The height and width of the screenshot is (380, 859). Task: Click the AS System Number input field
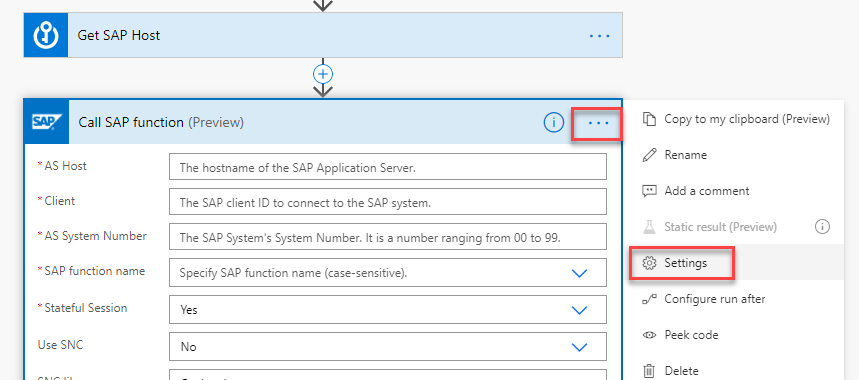388,237
